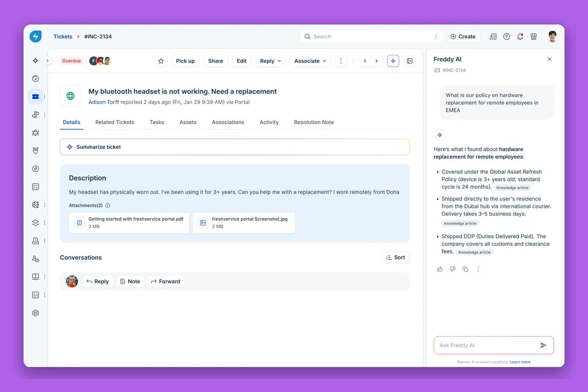Open the people settings icon in sidebar

coord(35,259)
